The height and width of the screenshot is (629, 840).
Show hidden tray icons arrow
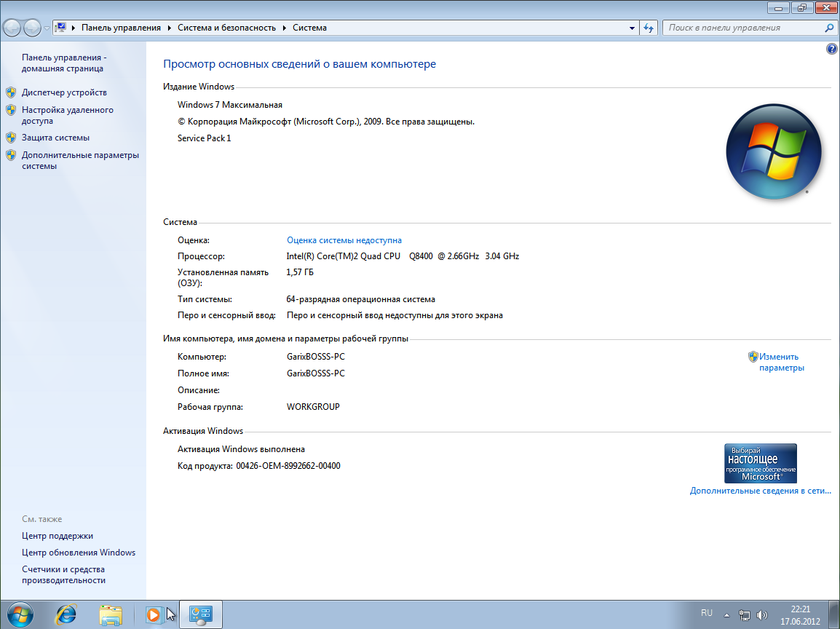tap(726, 615)
